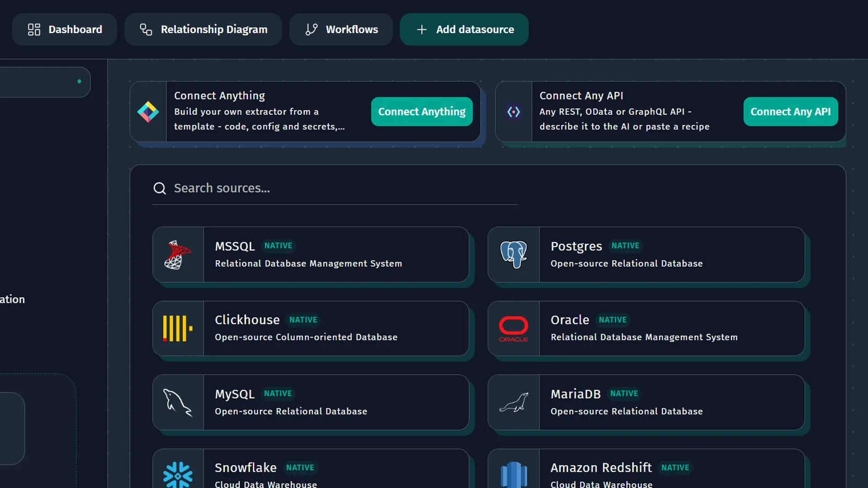Click the Connect Anything button
Image resolution: width=868 pixels, height=488 pixels.
[422, 112]
